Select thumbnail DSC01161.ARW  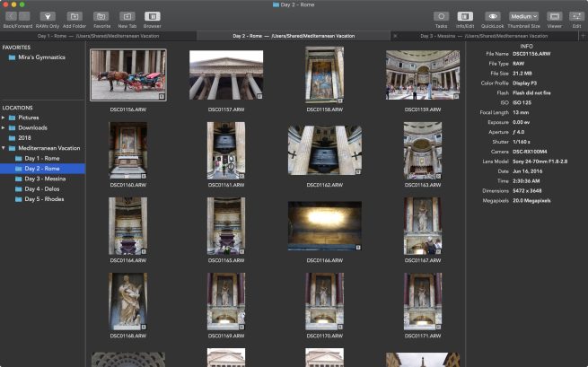point(226,151)
